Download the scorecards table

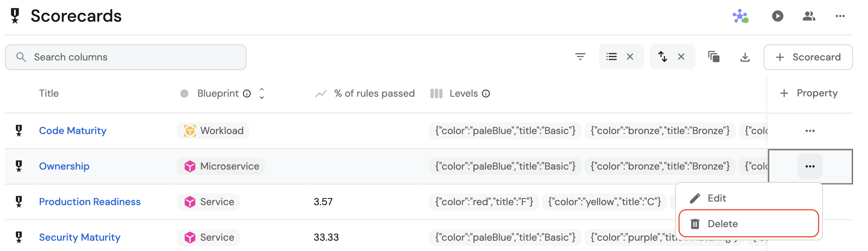coord(745,57)
